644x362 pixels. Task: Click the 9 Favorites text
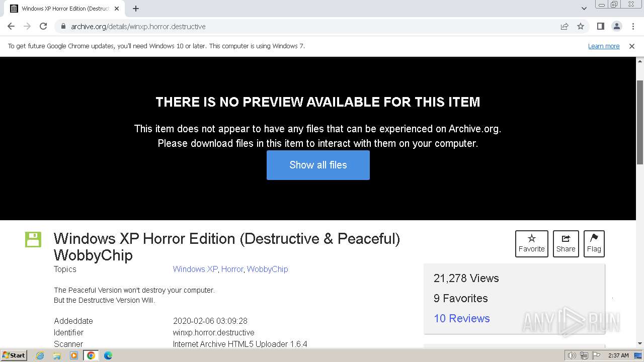click(x=461, y=298)
